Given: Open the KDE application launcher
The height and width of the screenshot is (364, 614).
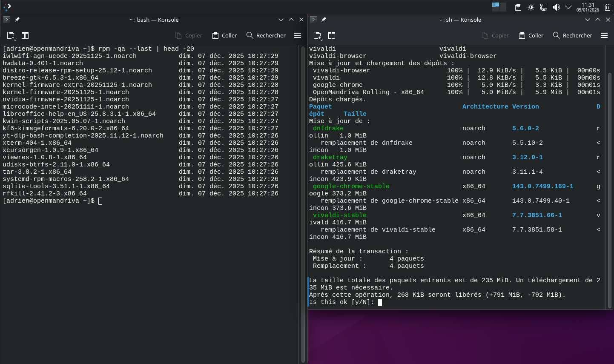Looking at the screenshot, I should (x=7, y=6).
